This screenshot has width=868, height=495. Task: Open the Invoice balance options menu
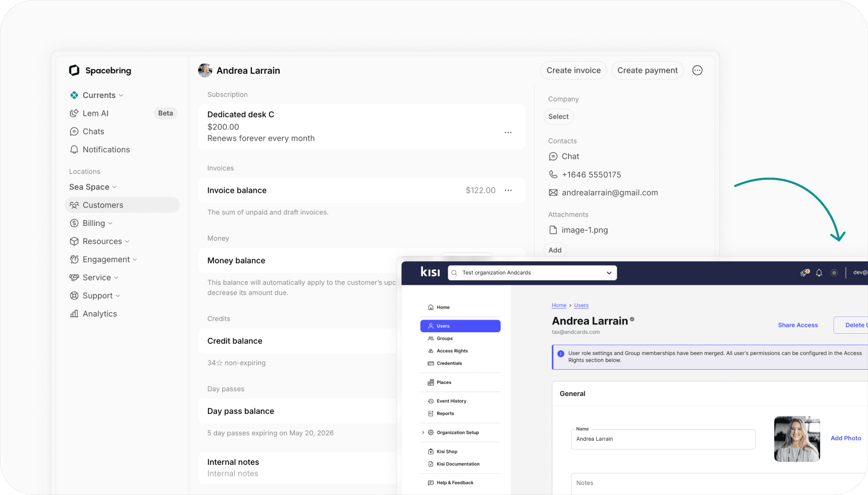[508, 191]
